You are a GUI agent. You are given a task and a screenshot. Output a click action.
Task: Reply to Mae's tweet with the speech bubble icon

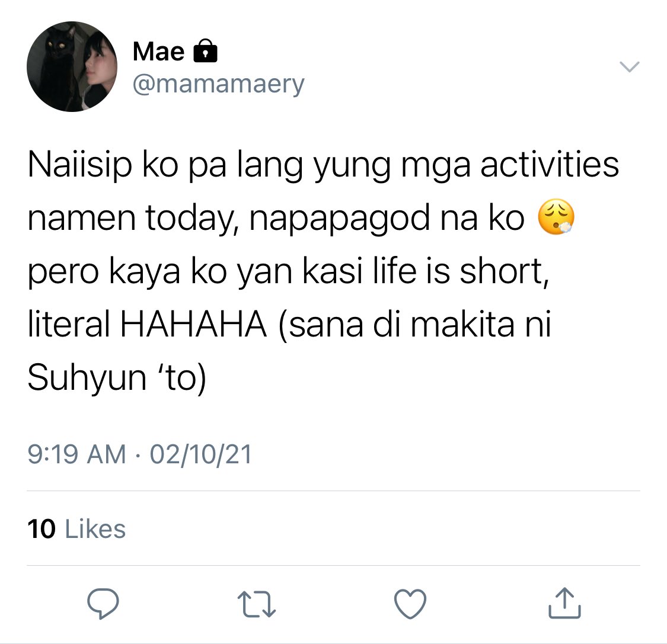[103, 604]
